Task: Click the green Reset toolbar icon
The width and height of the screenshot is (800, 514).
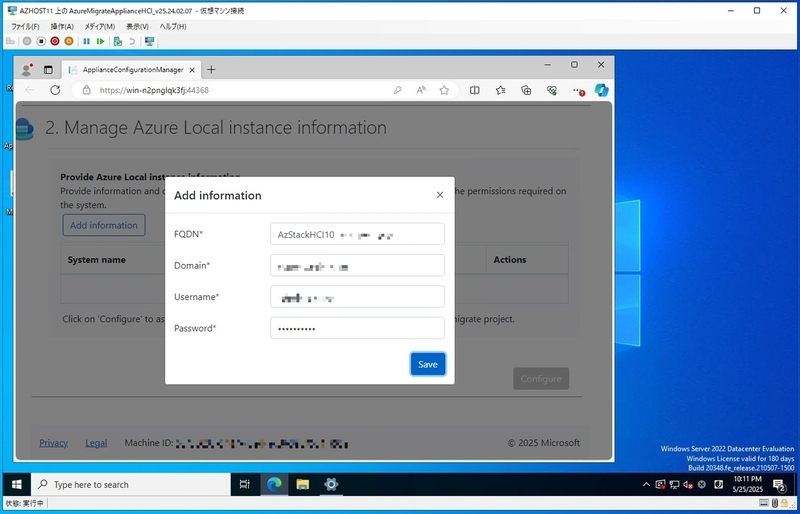Action: click(x=101, y=41)
